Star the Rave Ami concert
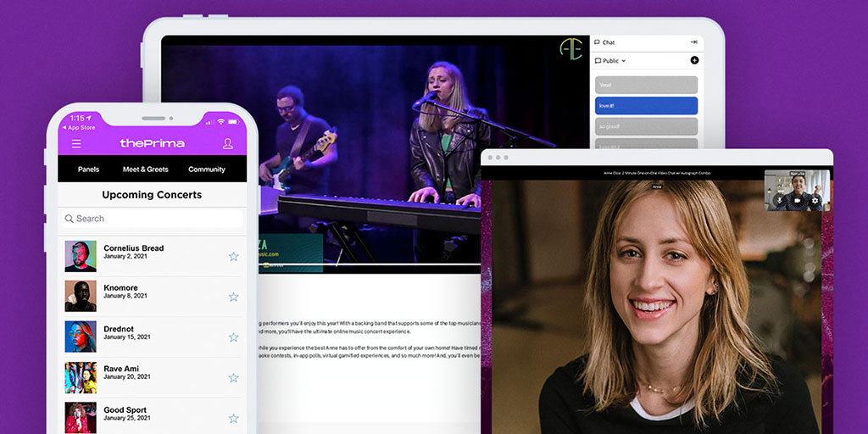 pyautogui.click(x=234, y=377)
